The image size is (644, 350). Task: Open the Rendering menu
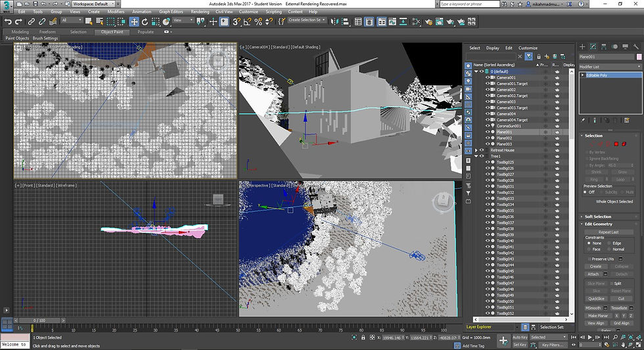200,12
